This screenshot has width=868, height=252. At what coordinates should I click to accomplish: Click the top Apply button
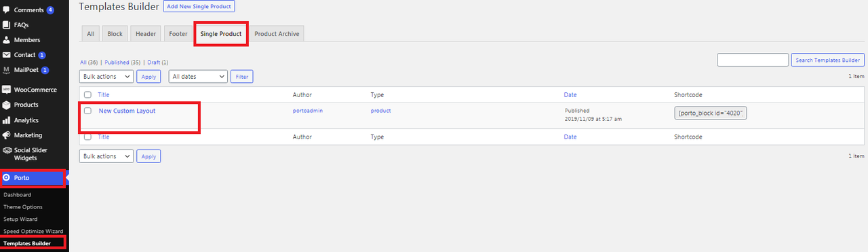(149, 77)
